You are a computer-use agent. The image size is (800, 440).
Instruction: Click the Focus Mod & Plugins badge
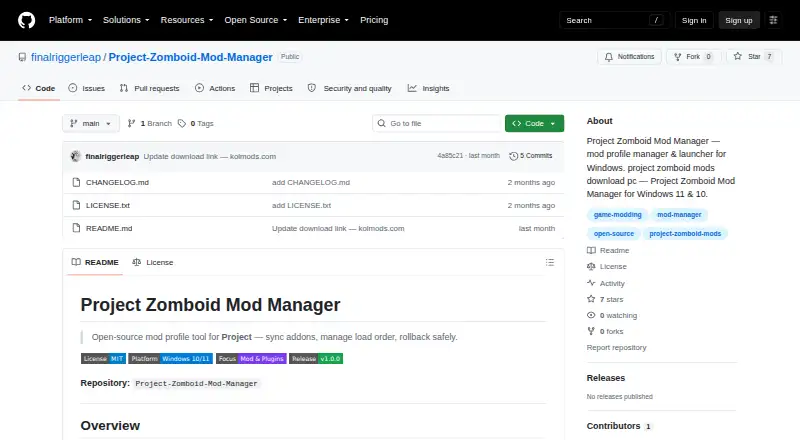click(251, 359)
